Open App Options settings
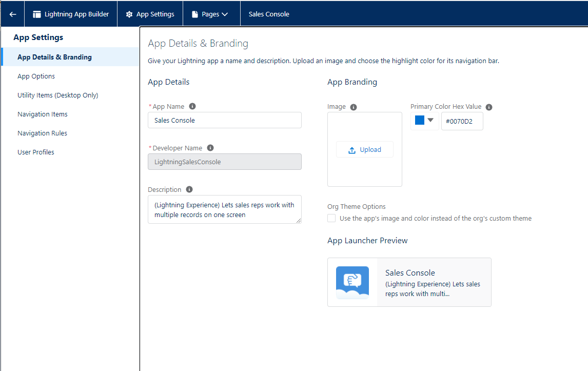 click(x=36, y=76)
